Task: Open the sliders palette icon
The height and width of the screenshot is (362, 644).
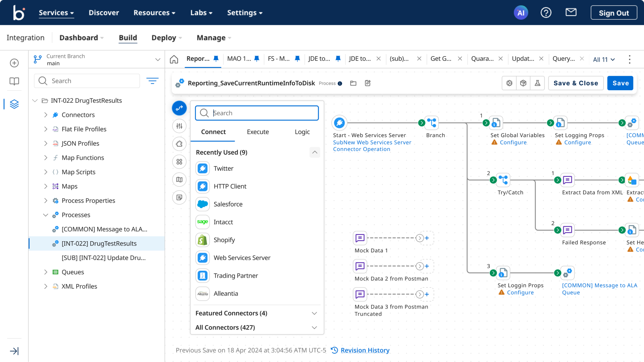Action: (x=179, y=126)
